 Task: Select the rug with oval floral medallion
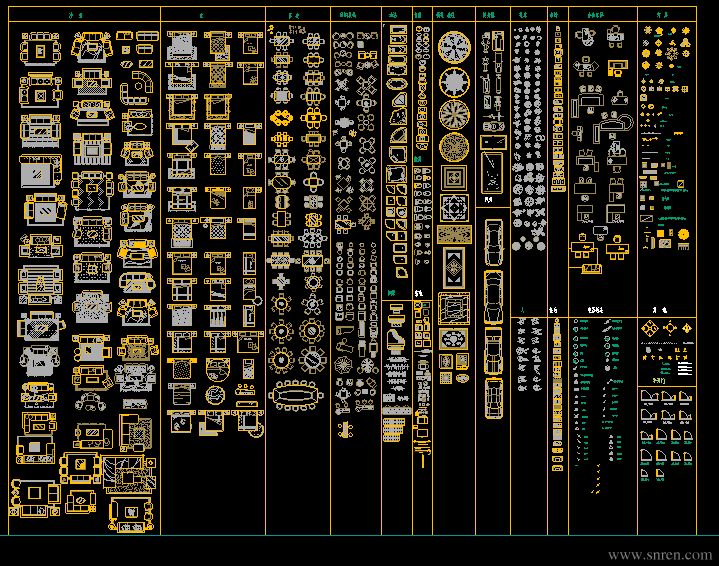[454, 339]
